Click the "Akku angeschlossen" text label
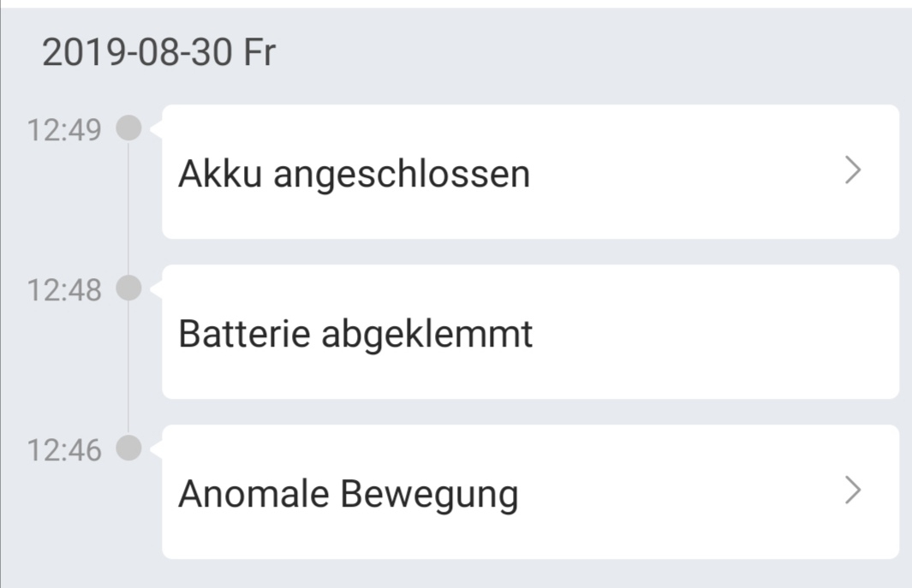 tap(354, 174)
